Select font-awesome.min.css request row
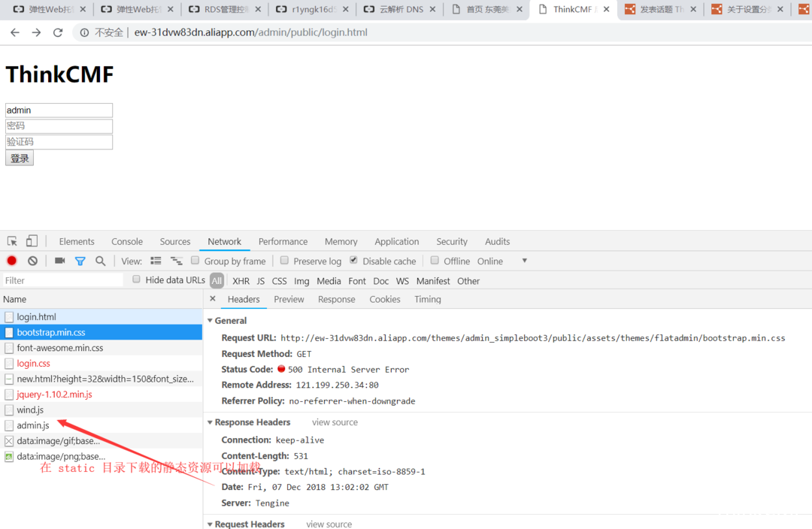 coord(101,348)
